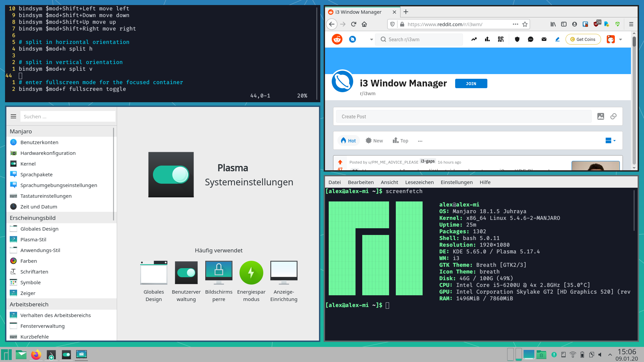Click the Suchen search field in settings

(68, 117)
